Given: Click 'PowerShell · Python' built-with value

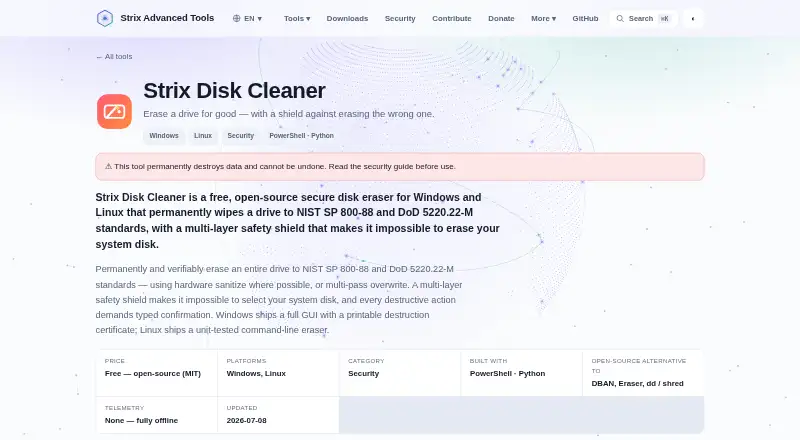Looking at the screenshot, I should click(507, 374).
